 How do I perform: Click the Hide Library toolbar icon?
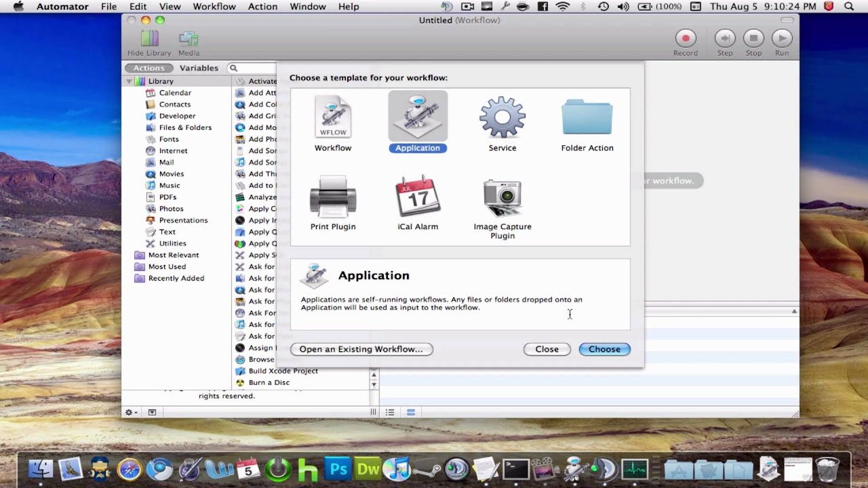click(x=149, y=39)
